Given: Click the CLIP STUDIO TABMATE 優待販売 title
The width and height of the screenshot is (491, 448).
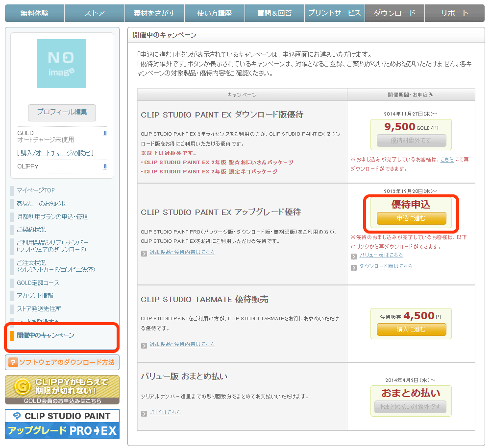Looking at the screenshot, I should (204, 299).
